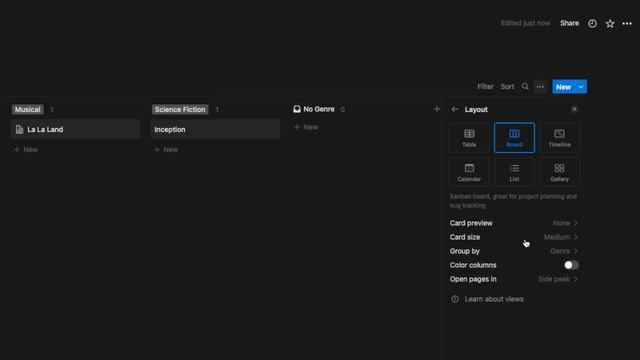Click the No Genre column header
This screenshot has height=360, width=640.
(319, 109)
